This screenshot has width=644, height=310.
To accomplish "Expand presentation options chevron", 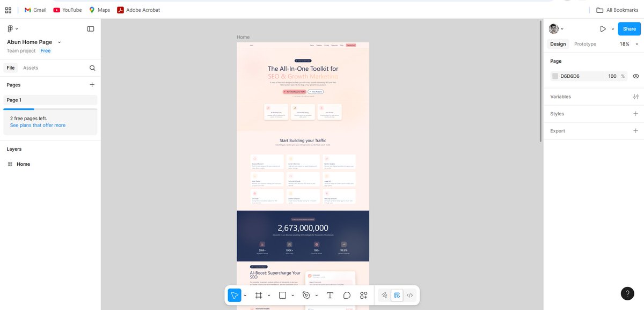I will pyautogui.click(x=612, y=29).
